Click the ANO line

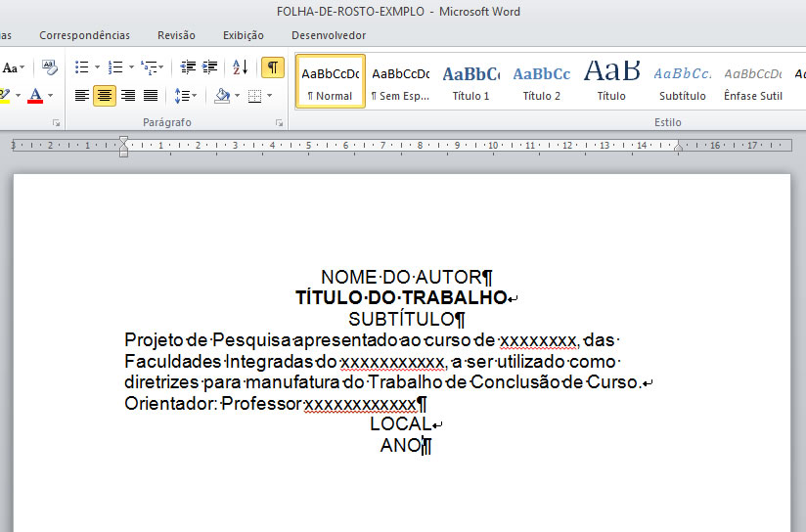pos(406,446)
